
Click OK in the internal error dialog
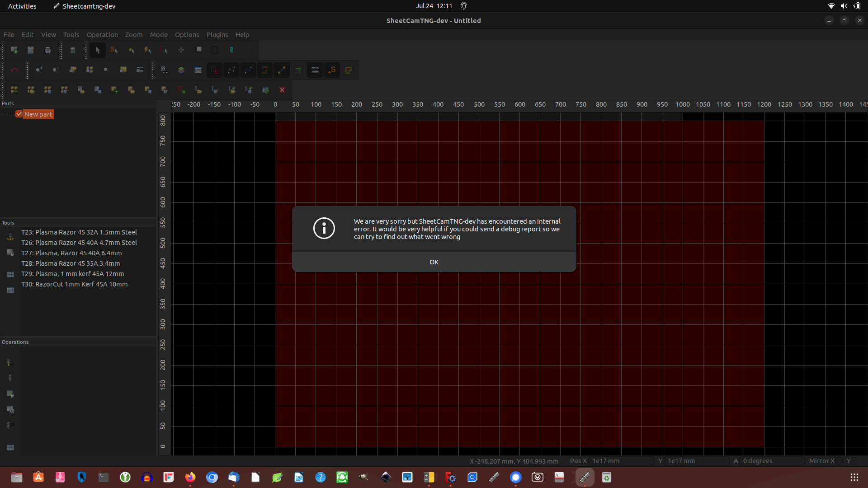[434, 262]
